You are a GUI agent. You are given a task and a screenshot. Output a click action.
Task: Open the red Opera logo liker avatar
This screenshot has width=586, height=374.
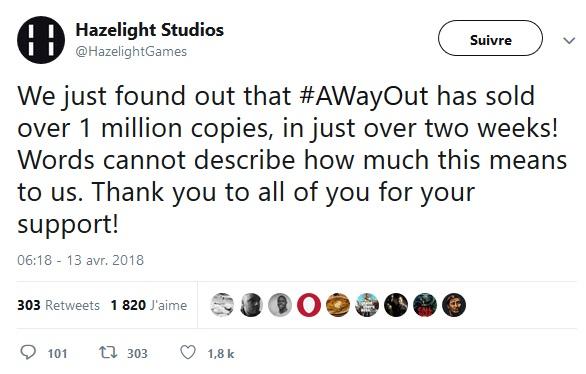(x=309, y=305)
